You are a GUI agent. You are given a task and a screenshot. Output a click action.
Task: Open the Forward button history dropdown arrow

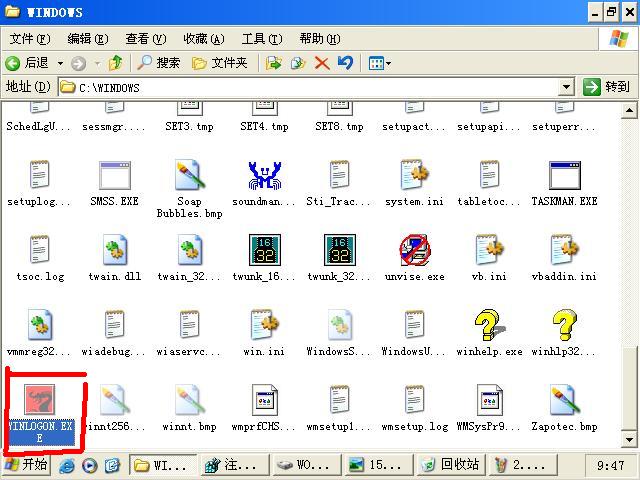click(98, 63)
